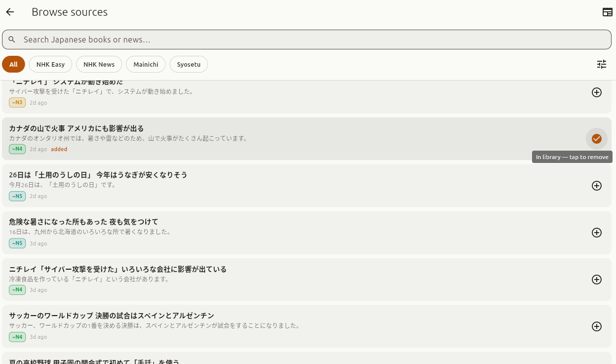Screen dimensions: 616x364
Task: Add the ニチレイ「サイバー攻撃を受けた」 article
Action: coord(597,280)
